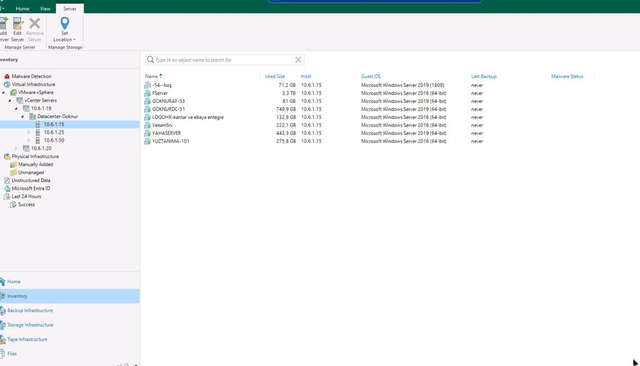Sort by the Last Backup column header
640x366 pixels.
(484, 76)
